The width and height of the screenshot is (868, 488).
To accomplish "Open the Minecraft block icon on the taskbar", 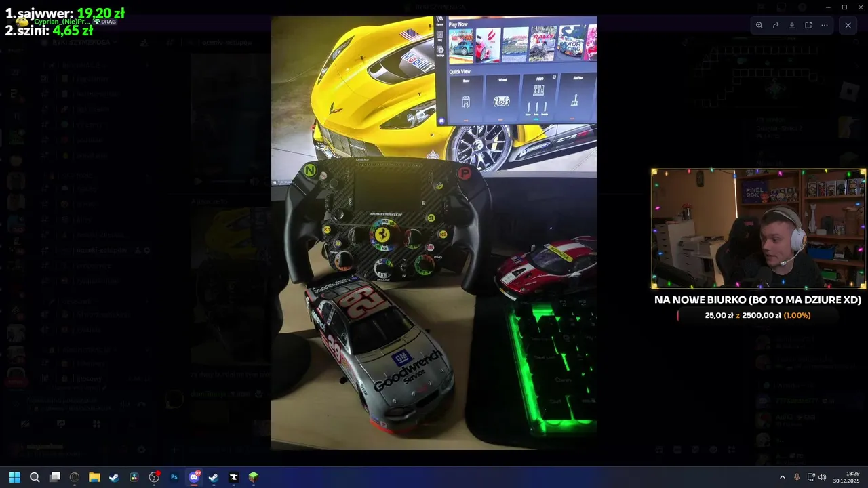I will [x=253, y=477].
